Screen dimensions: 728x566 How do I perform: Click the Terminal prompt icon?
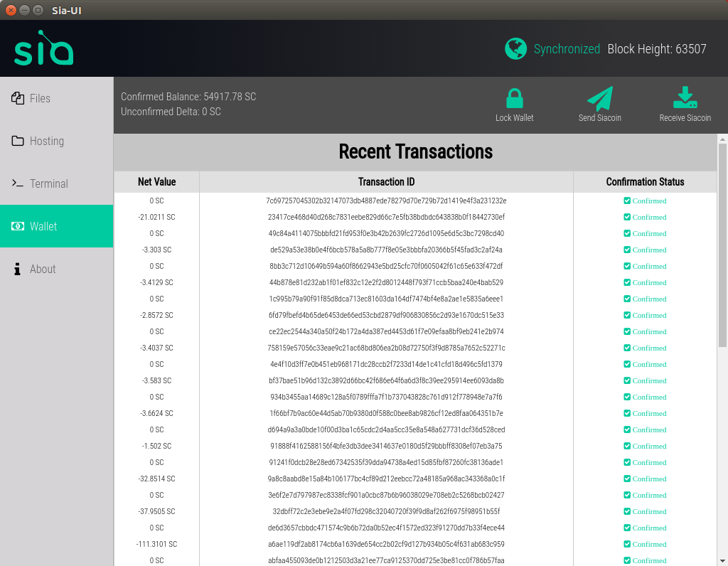18,183
